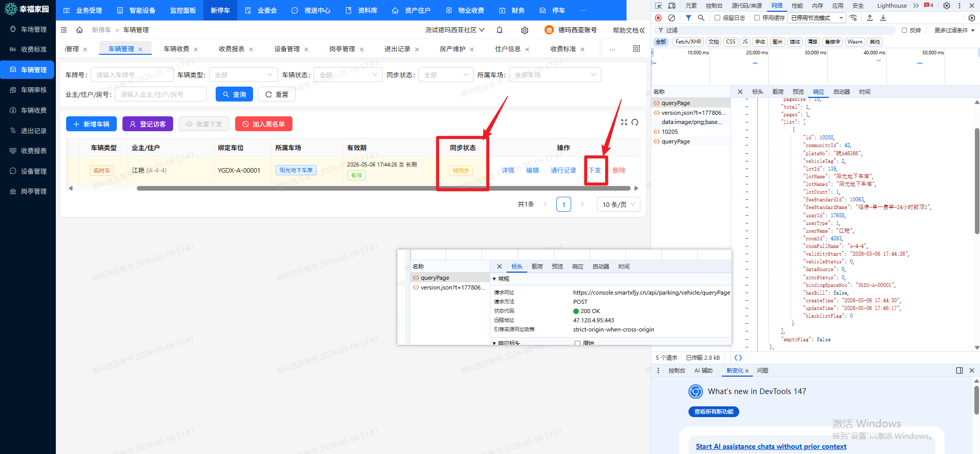Toggle the CSS request type filter
The height and width of the screenshot is (454, 980).
(731, 42)
